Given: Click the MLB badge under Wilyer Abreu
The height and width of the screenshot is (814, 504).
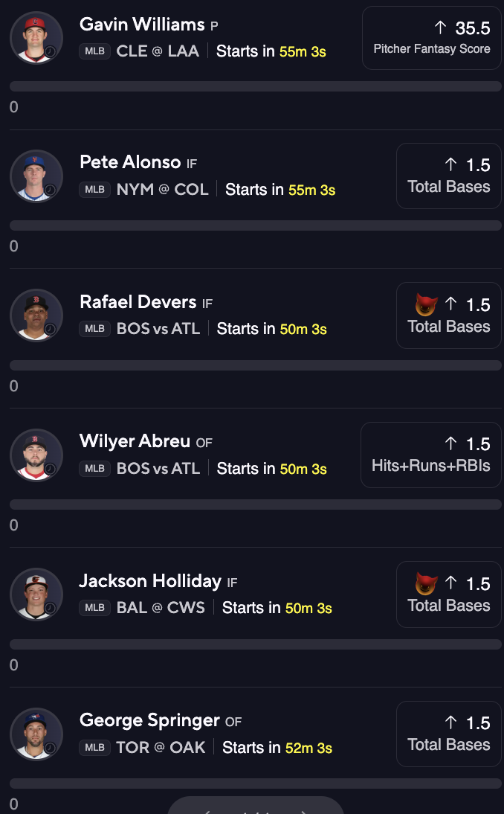Looking at the screenshot, I should pos(94,469).
